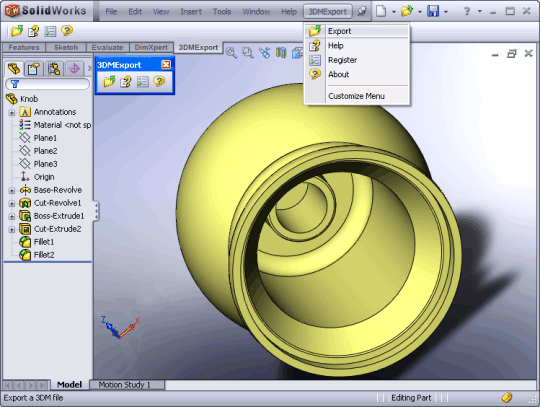Click the filter funnel in tree search
Screen dimensions: 540x407
[14, 84]
